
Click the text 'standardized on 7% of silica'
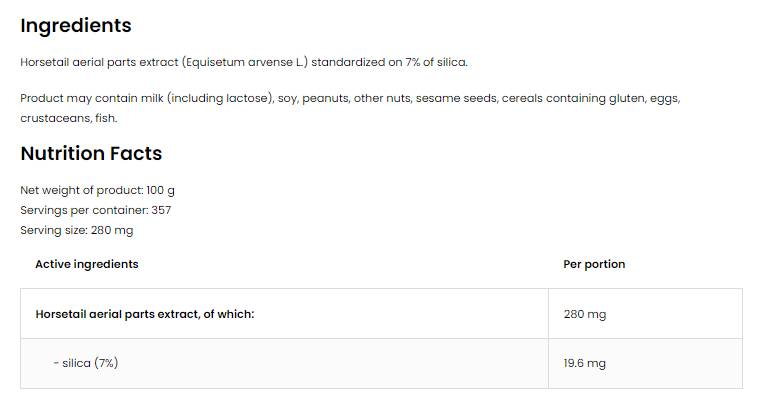coord(390,62)
